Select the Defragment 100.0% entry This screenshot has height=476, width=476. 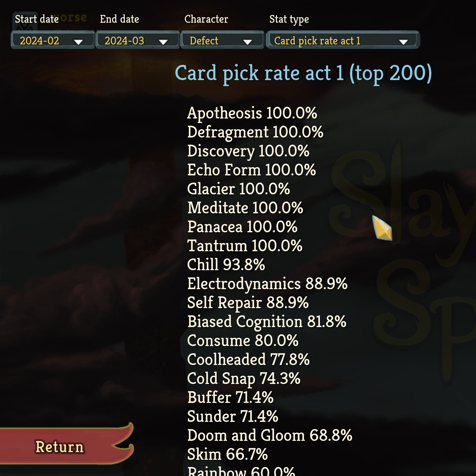(255, 132)
